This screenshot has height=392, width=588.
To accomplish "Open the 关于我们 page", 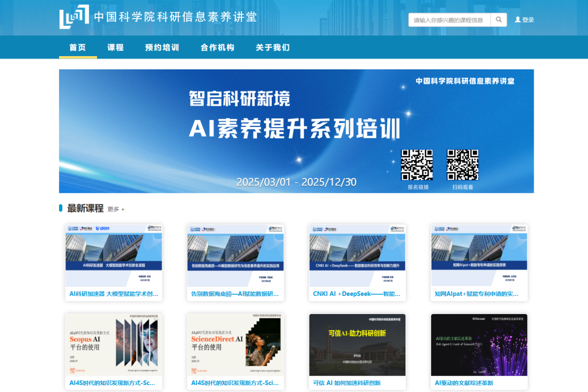I will 273,47.
